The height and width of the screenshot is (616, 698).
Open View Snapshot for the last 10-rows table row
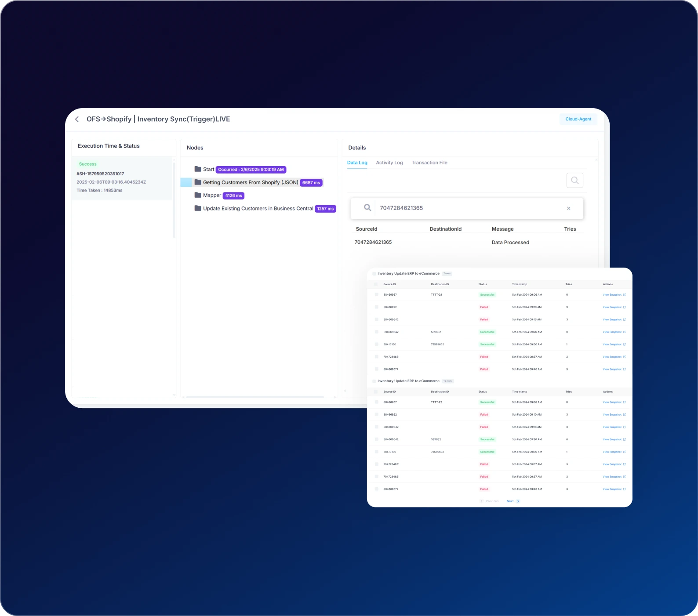click(614, 489)
